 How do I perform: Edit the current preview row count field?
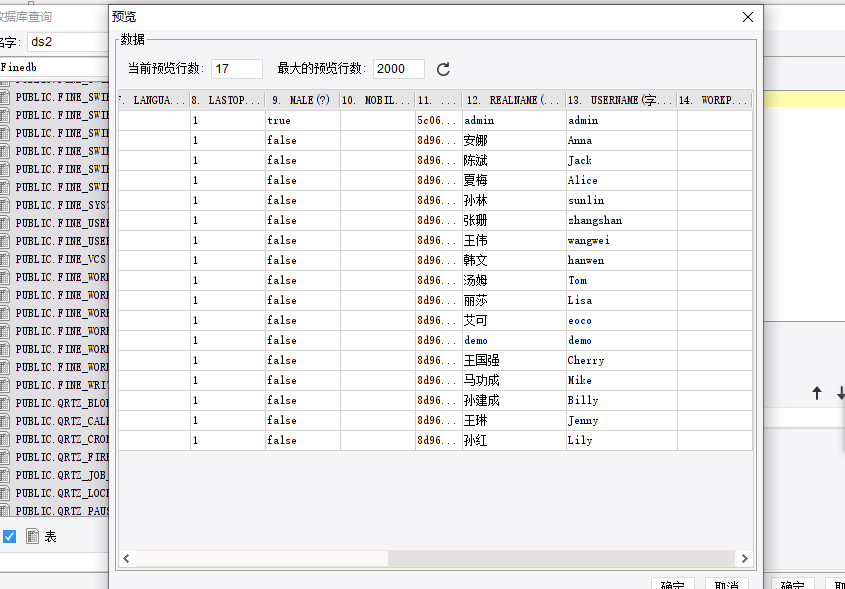(x=237, y=69)
